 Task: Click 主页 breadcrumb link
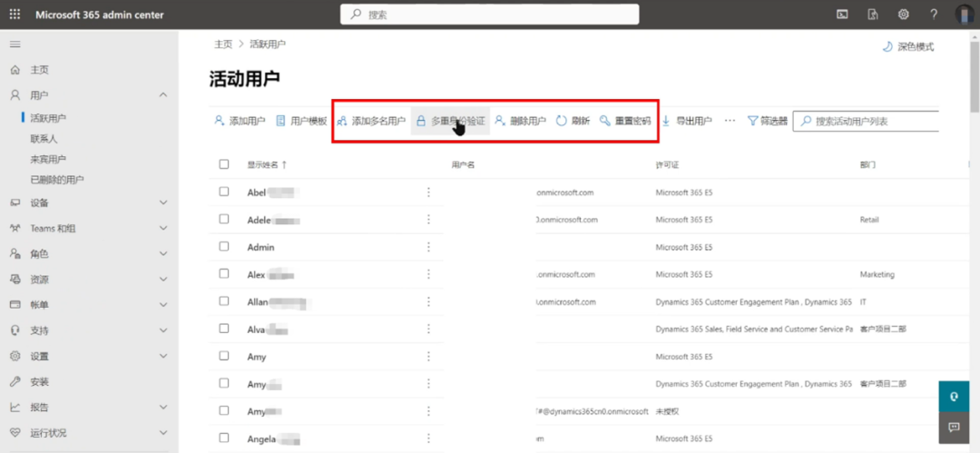pyautogui.click(x=223, y=44)
